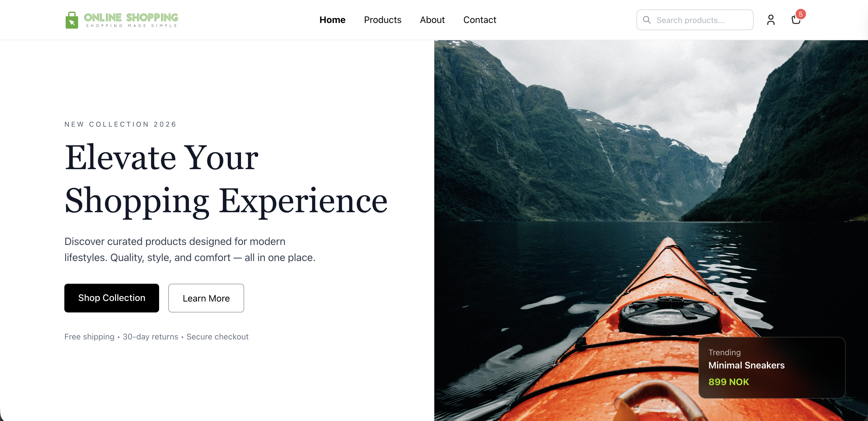This screenshot has height=421, width=868.
Task: Click the search magnifier icon
Action: (647, 20)
